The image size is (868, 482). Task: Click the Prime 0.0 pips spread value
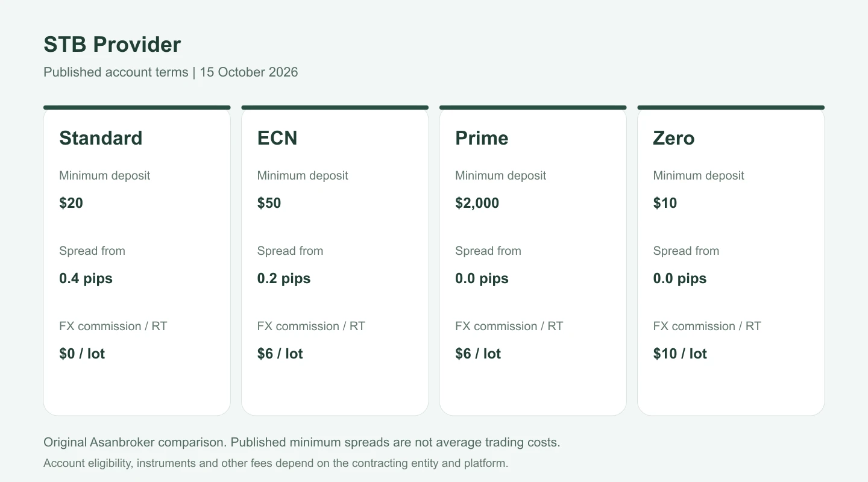[482, 278]
